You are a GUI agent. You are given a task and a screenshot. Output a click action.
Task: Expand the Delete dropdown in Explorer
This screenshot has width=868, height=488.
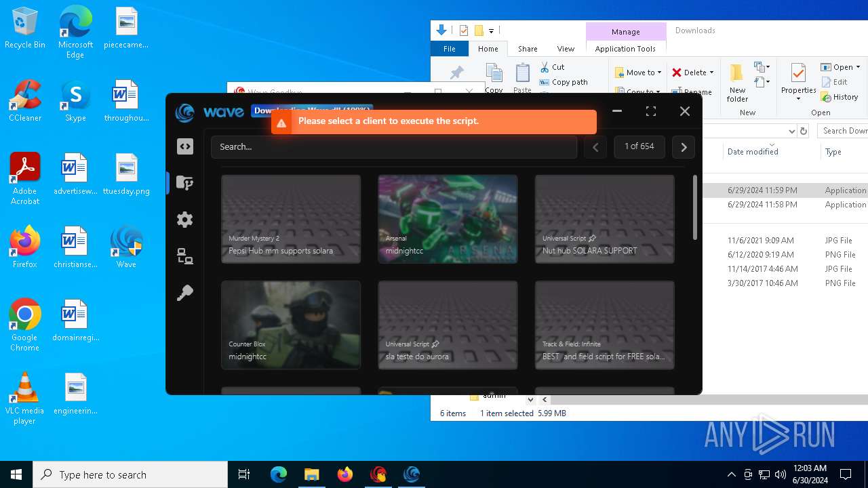coord(711,73)
